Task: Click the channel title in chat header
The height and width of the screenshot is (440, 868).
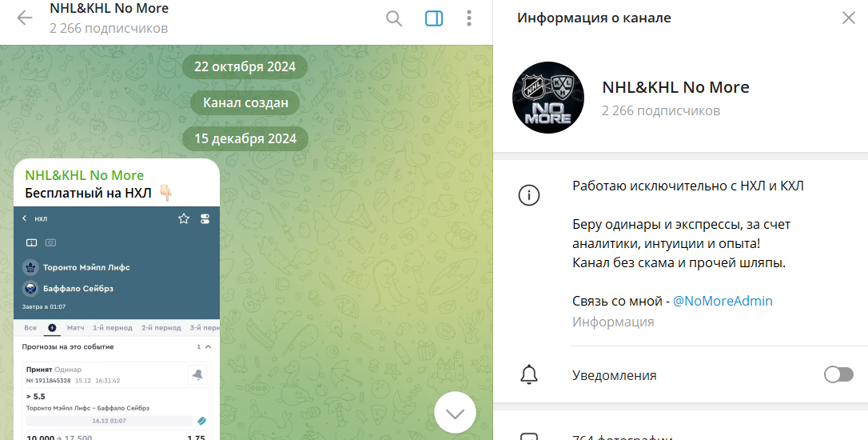Action: coord(109,9)
